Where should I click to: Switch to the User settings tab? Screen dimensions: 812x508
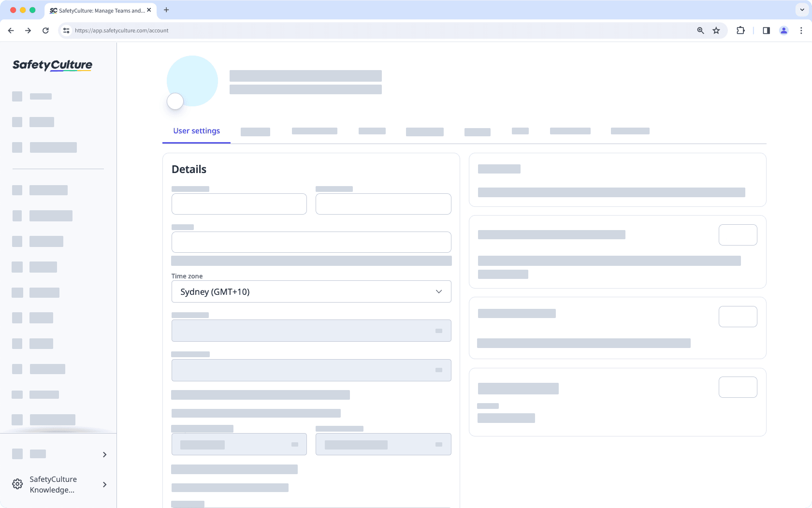pos(196,131)
